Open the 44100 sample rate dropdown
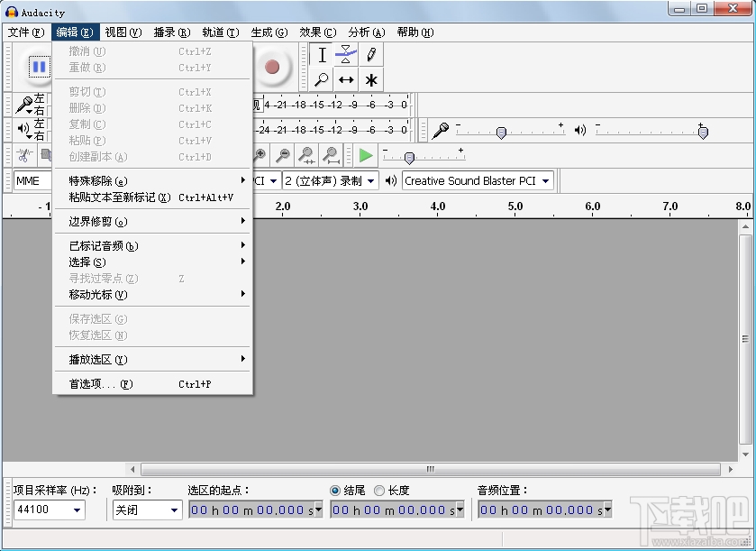Screen dimensions: 756x551 50,510
